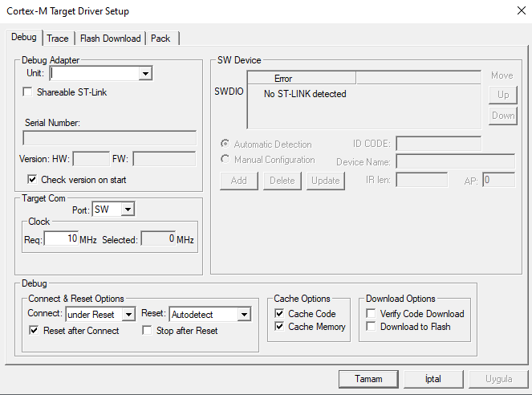Image resolution: width=532 pixels, height=395 pixels.
Task: Select Automatic Detection radio button
Action: [225, 144]
